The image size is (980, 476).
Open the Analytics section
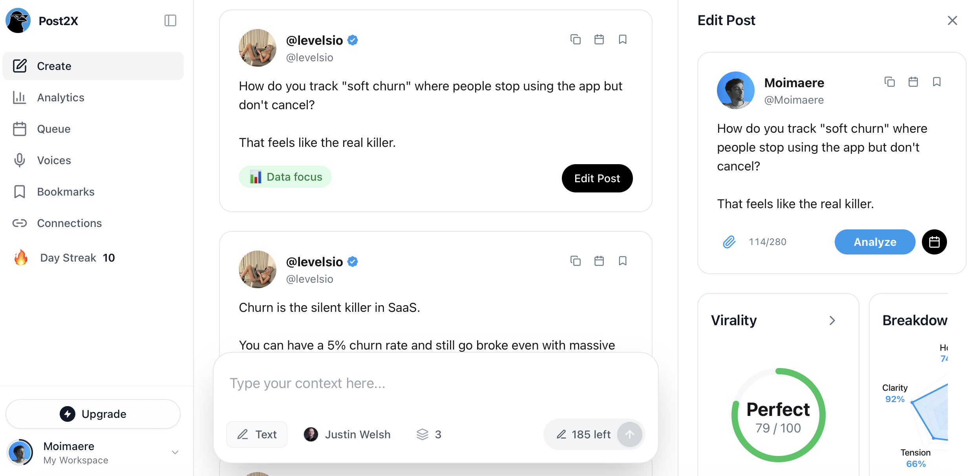point(60,97)
